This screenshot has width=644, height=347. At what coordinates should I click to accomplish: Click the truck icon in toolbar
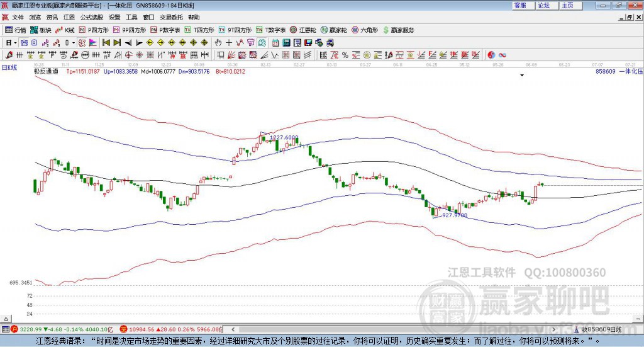click(330, 42)
